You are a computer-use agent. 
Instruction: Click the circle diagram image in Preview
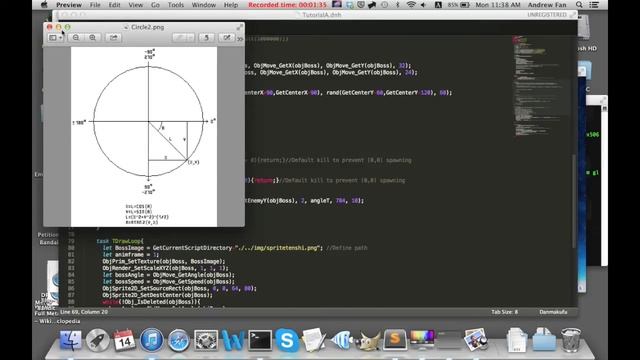(x=144, y=136)
